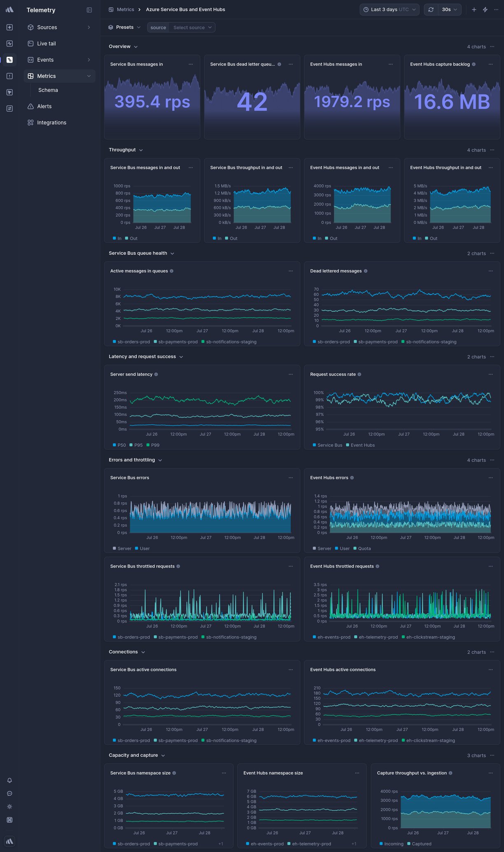The width and height of the screenshot is (504, 852).
Task: Click the plus add icon in header
Action: tap(474, 9)
